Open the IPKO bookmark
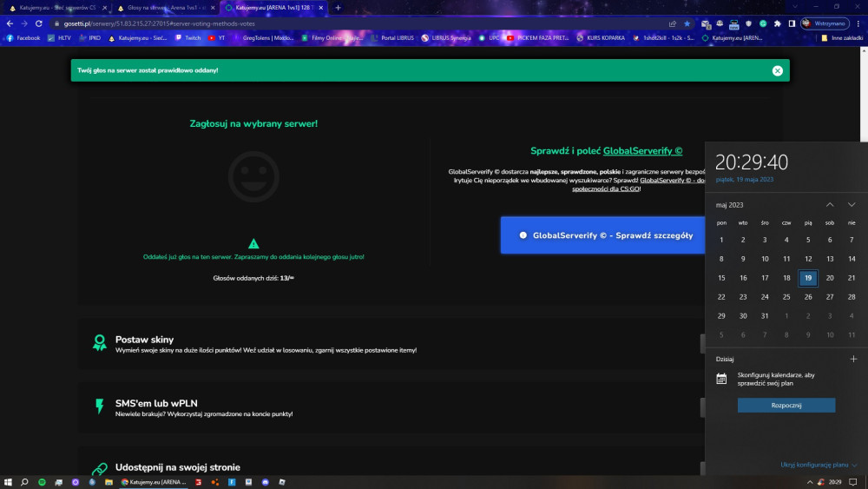The width and height of the screenshot is (868, 489). (89, 38)
